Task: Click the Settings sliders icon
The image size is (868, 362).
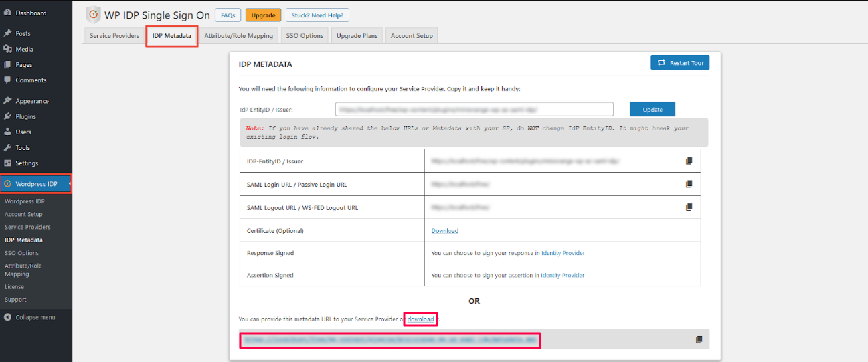Action: pyautogui.click(x=7, y=163)
